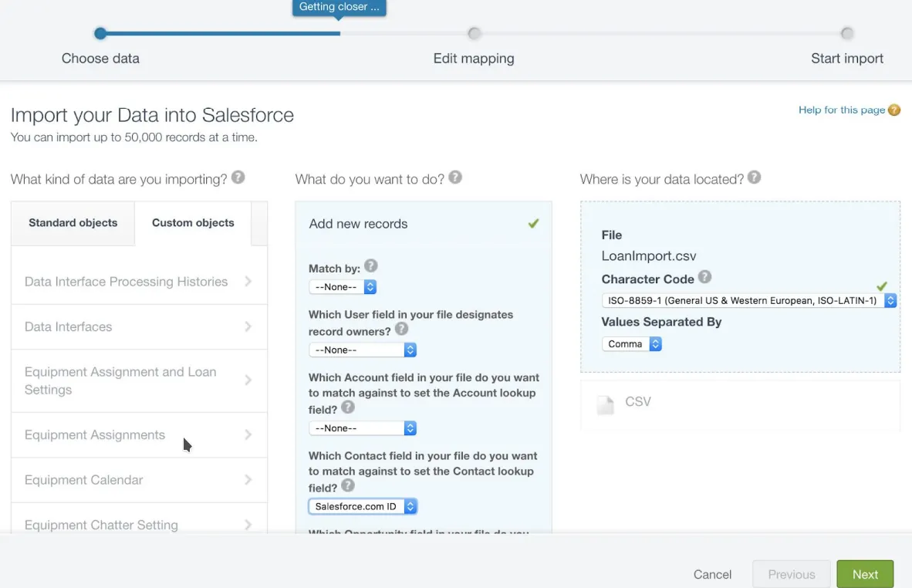Click help icon beside 'What do you want to do?'
The width and height of the screenshot is (912, 588).
pos(455,177)
